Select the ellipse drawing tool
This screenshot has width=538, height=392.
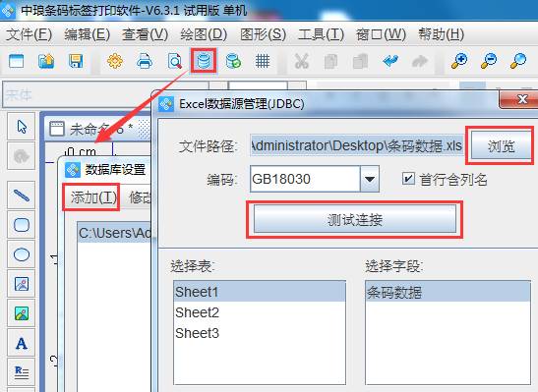click(22, 254)
